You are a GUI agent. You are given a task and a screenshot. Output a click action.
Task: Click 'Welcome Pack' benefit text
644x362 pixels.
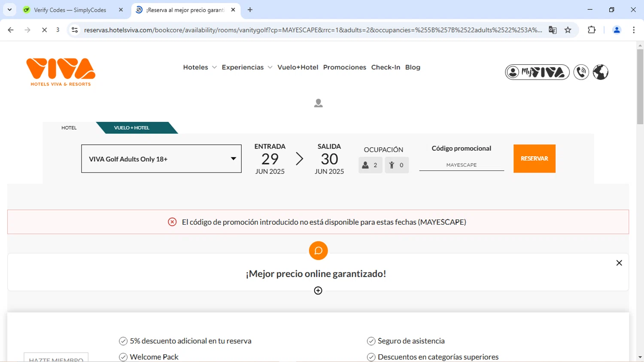154,357
